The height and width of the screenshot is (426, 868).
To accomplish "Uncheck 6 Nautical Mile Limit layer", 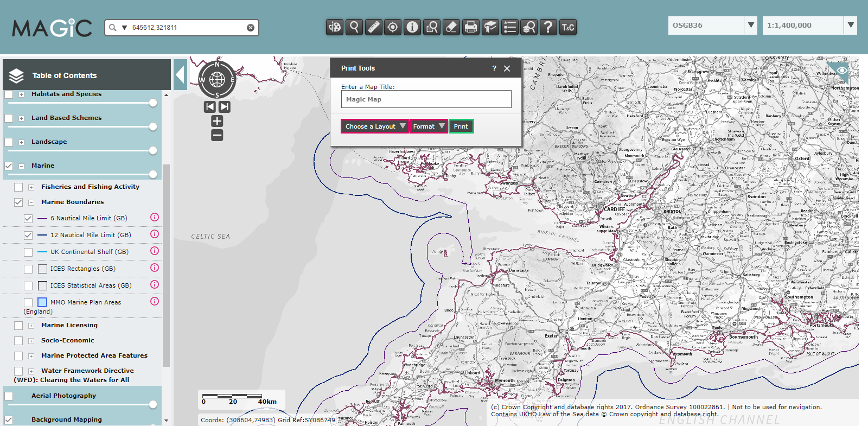I will coord(28,219).
